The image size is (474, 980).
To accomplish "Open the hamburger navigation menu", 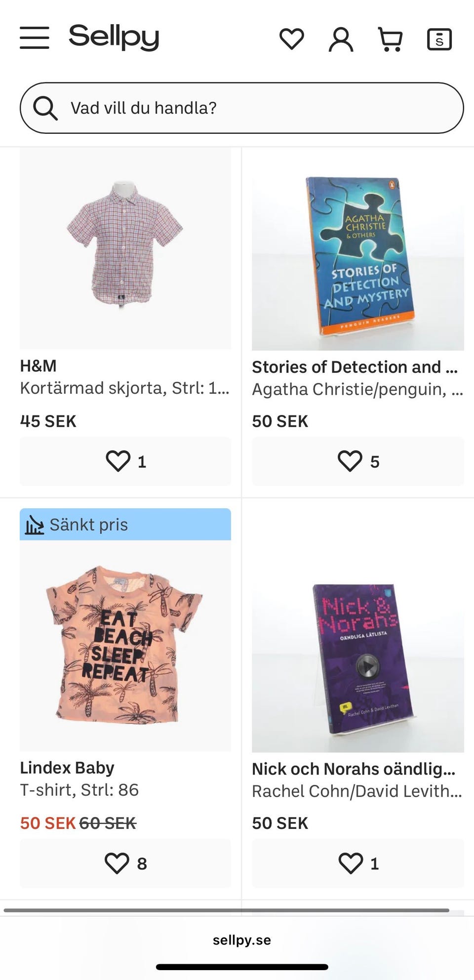I will [x=35, y=38].
